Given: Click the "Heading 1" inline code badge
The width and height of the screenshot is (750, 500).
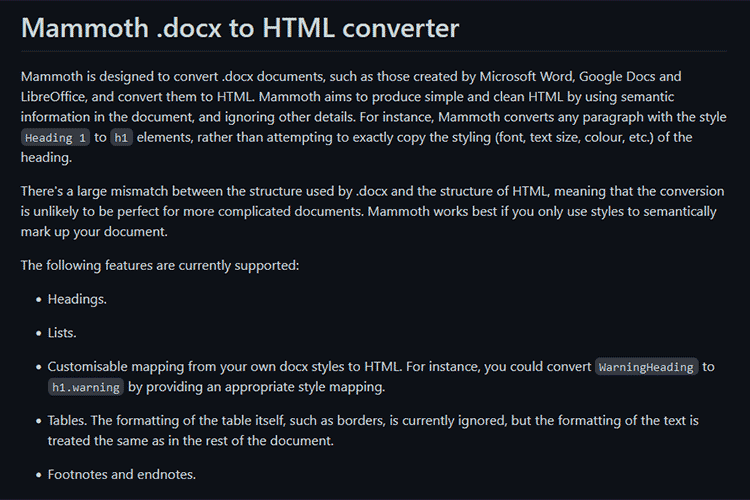Looking at the screenshot, I should point(56,138).
